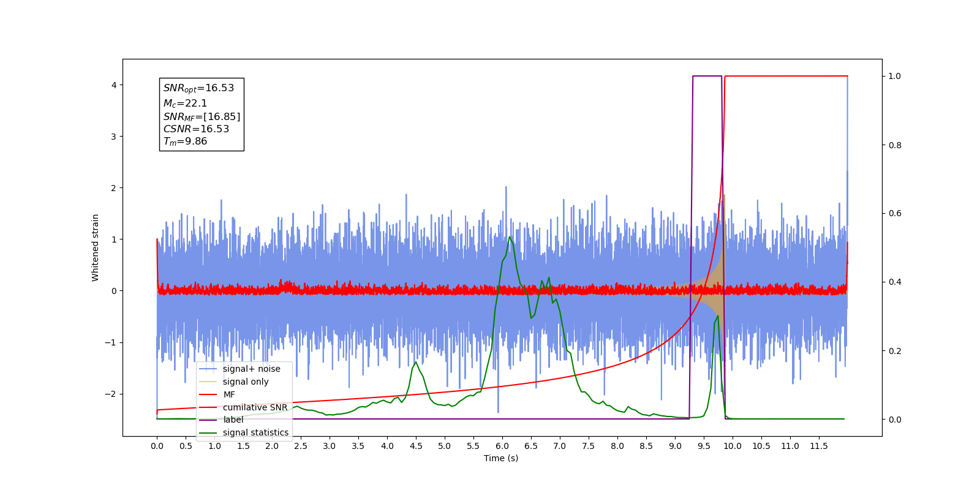Click the 6.0 tick on the time axis
This screenshot has height=490, width=980.
(x=502, y=446)
